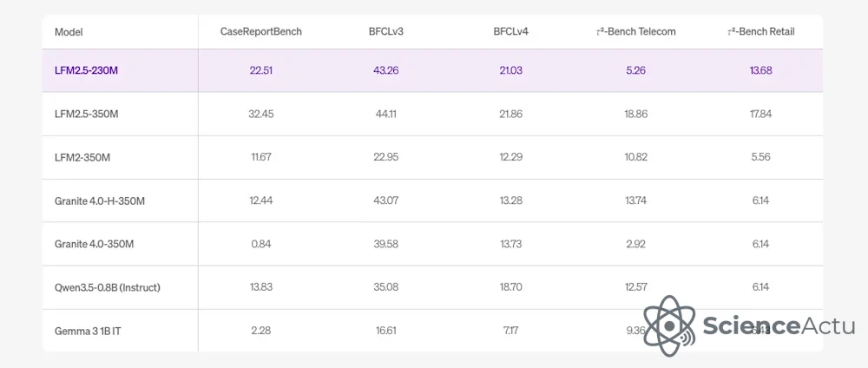
Task: Click the 11.67 CaseReportBench value
Action: point(261,157)
